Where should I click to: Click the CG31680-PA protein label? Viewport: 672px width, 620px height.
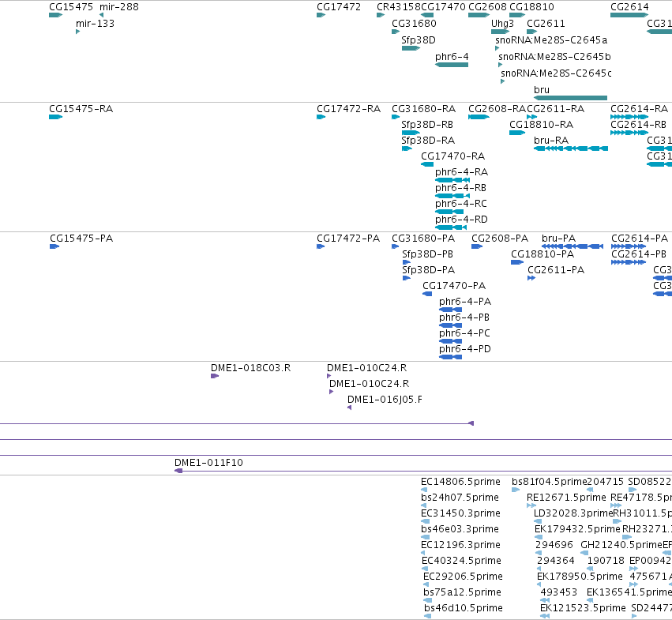tap(423, 239)
